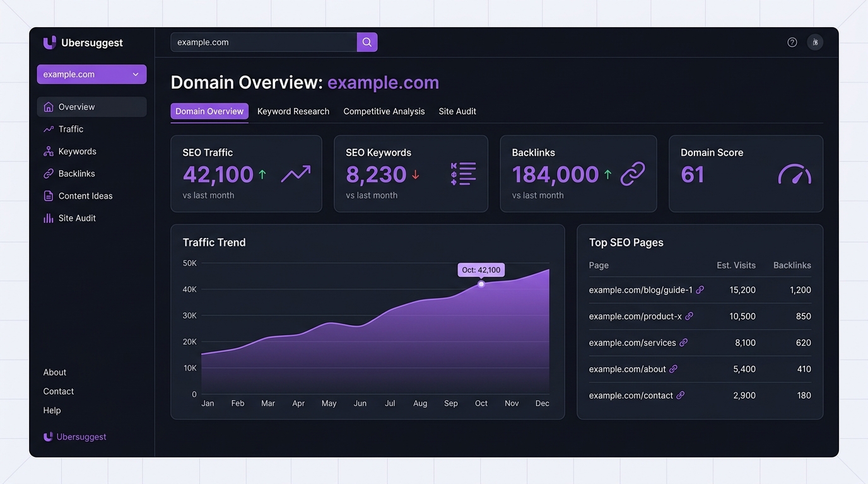The width and height of the screenshot is (868, 484).
Task: Select Traffic in the sidebar
Action: [91, 129]
